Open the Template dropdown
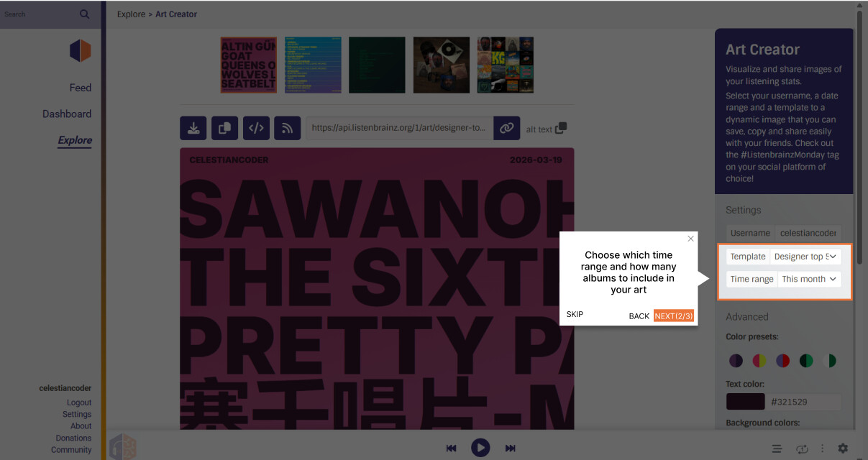The height and width of the screenshot is (460, 868). click(805, 257)
